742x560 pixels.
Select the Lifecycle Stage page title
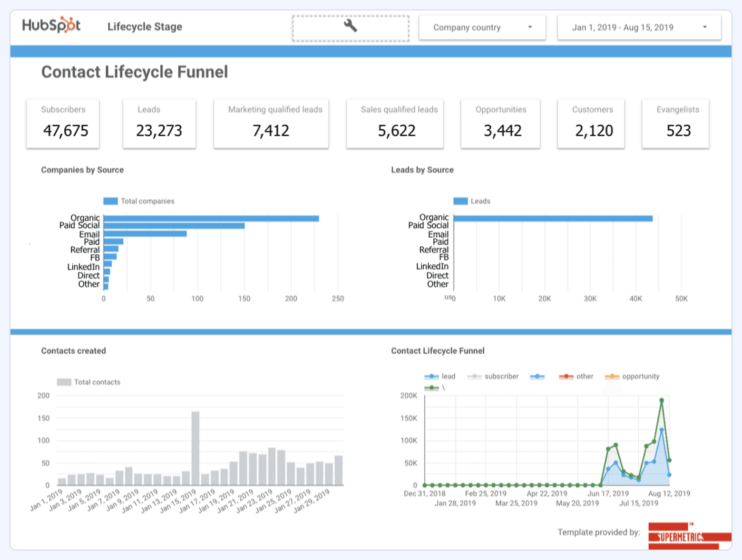point(145,27)
